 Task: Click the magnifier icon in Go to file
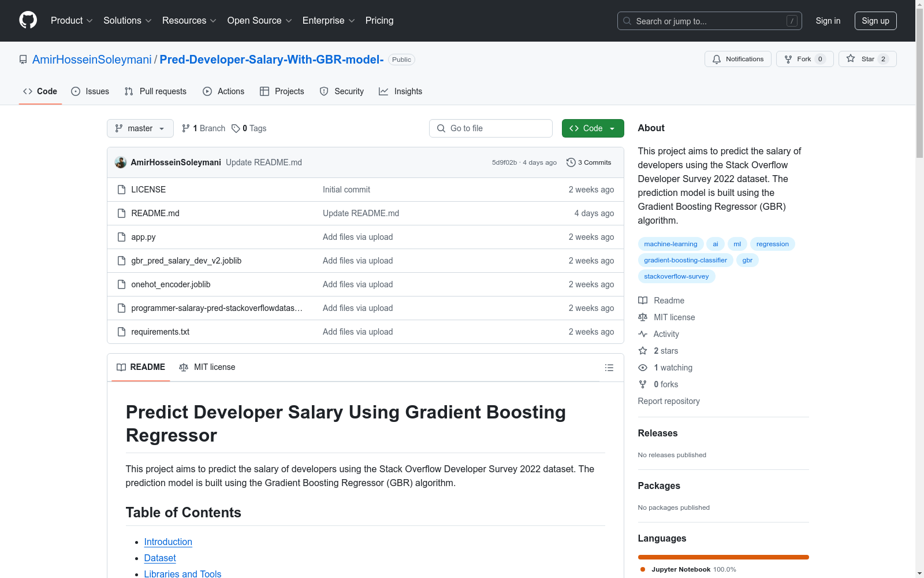[441, 128]
